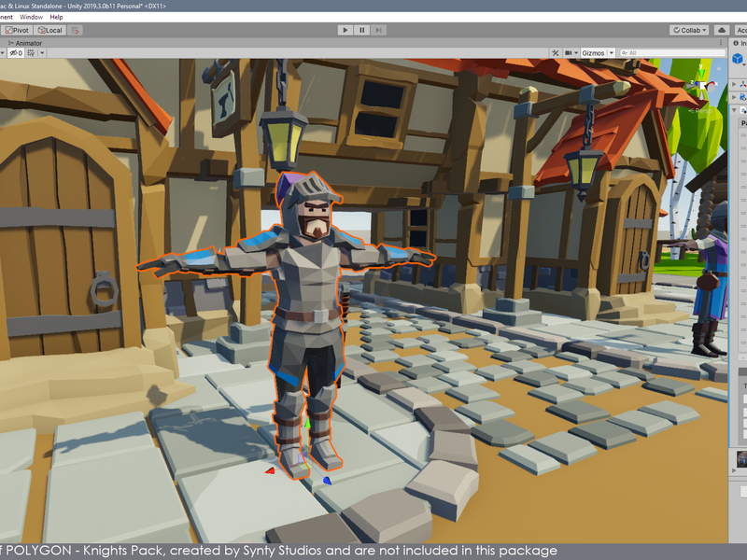Step one frame forward

378,30
